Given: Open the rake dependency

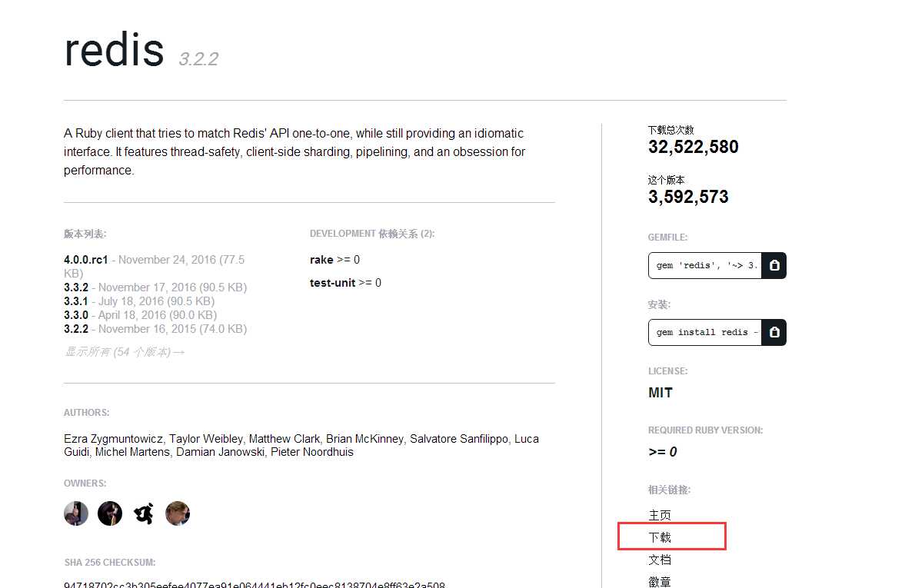Looking at the screenshot, I should [321, 260].
